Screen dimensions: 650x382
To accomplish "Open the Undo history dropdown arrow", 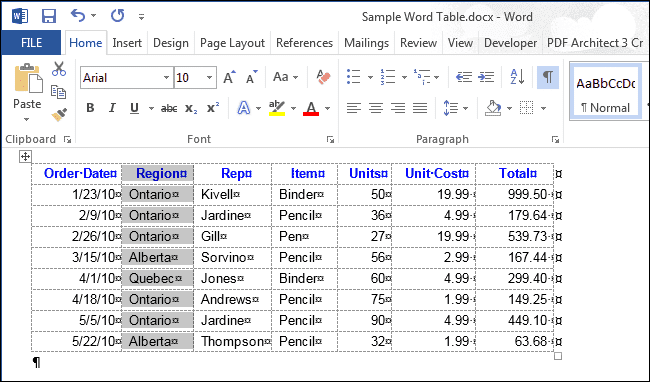I will [94, 16].
